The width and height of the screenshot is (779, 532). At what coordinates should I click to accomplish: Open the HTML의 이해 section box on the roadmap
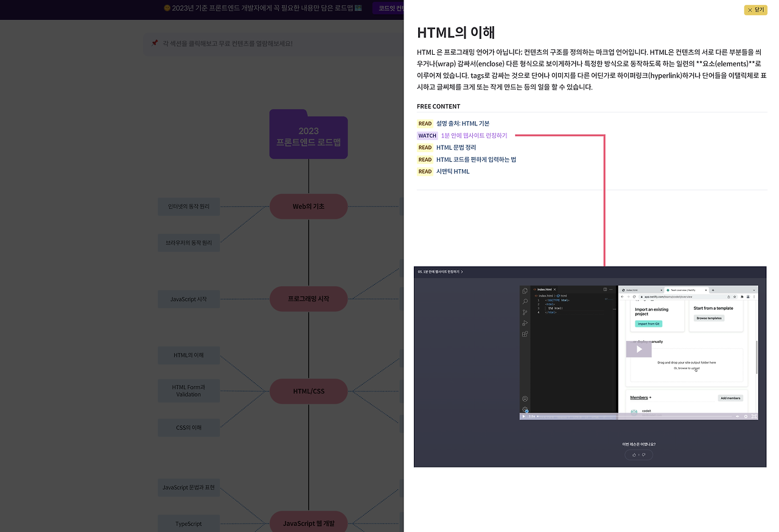189,355
